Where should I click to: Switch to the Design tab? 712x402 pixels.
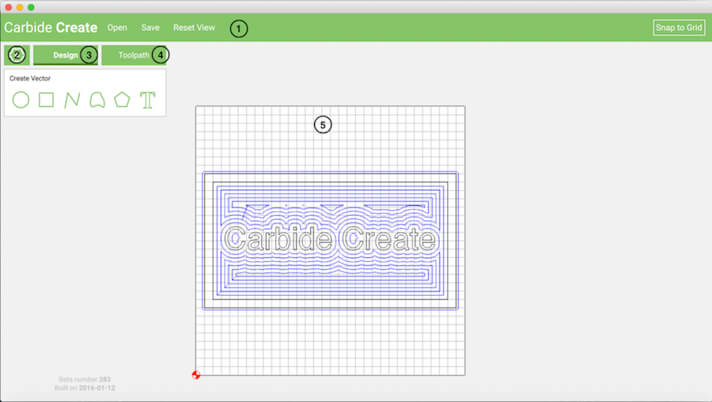(65, 55)
